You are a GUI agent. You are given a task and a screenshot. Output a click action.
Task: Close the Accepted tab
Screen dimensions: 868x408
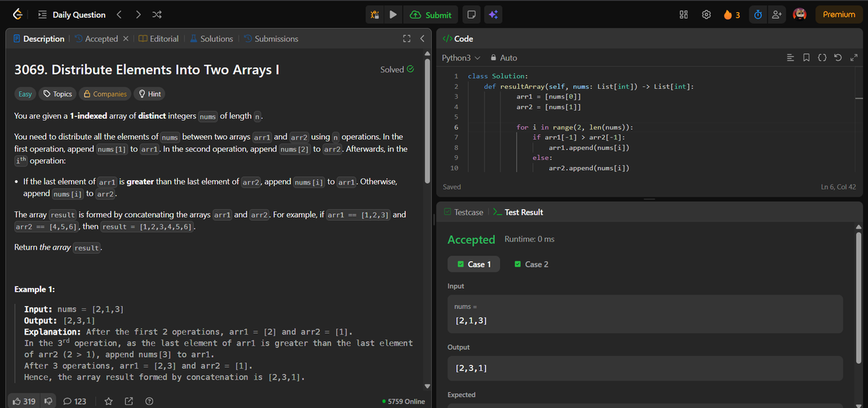point(125,38)
